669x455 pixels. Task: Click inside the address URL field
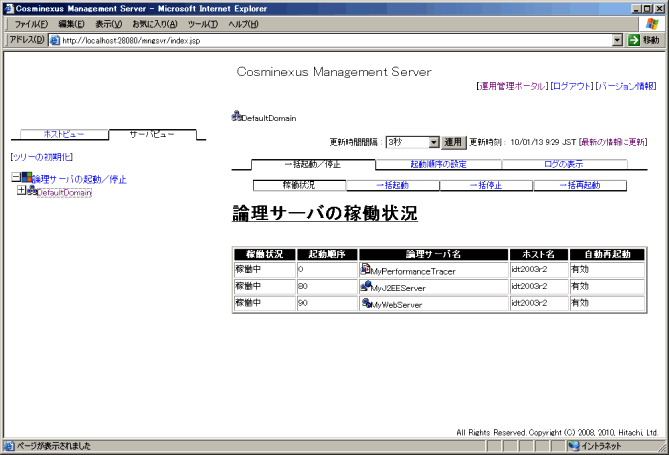pos(330,40)
